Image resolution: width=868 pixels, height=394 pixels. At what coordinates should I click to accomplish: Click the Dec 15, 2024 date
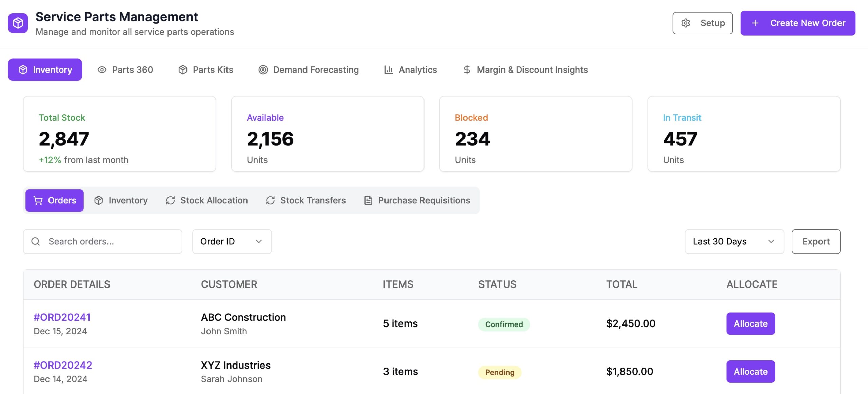click(60, 331)
